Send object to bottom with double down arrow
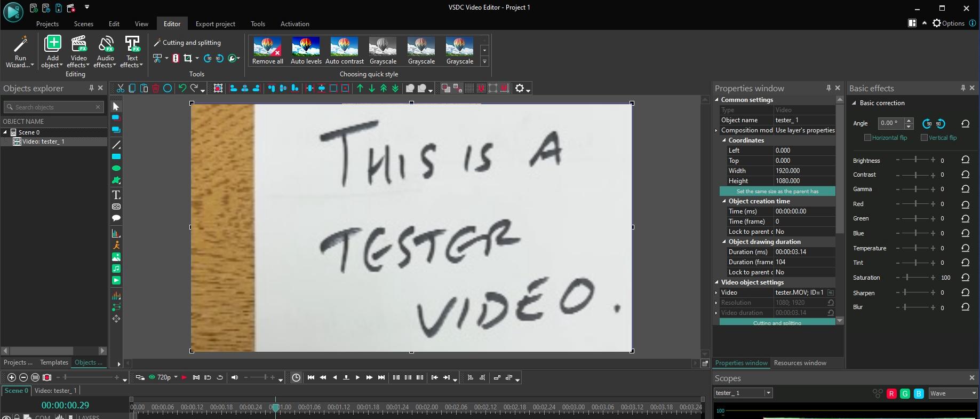Image resolution: width=980 pixels, height=419 pixels. tap(395, 88)
